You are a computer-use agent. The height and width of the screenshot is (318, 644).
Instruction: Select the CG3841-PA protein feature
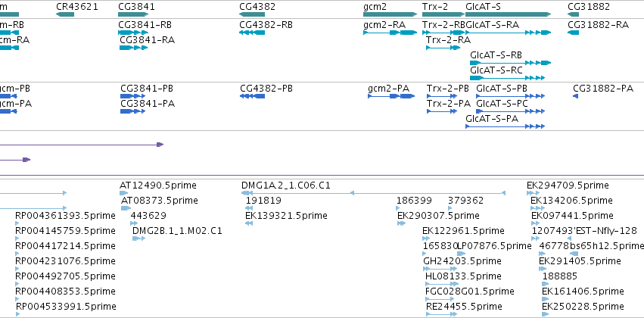132,111
